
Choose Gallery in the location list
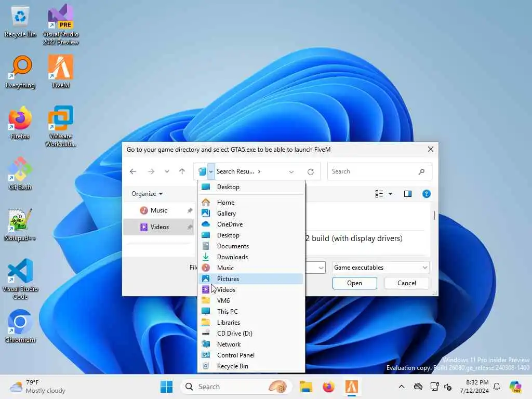251,214
